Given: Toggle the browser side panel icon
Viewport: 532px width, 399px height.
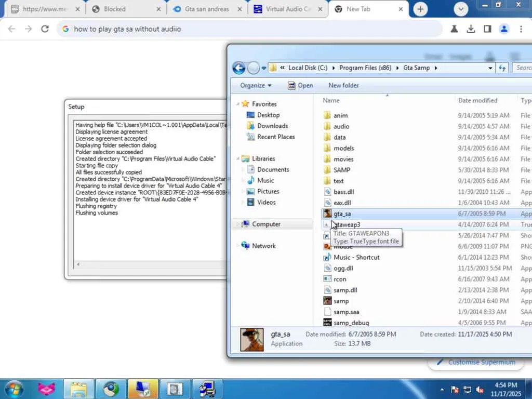Looking at the screenshot, I should pyautogui.click(x=487, y=29).
